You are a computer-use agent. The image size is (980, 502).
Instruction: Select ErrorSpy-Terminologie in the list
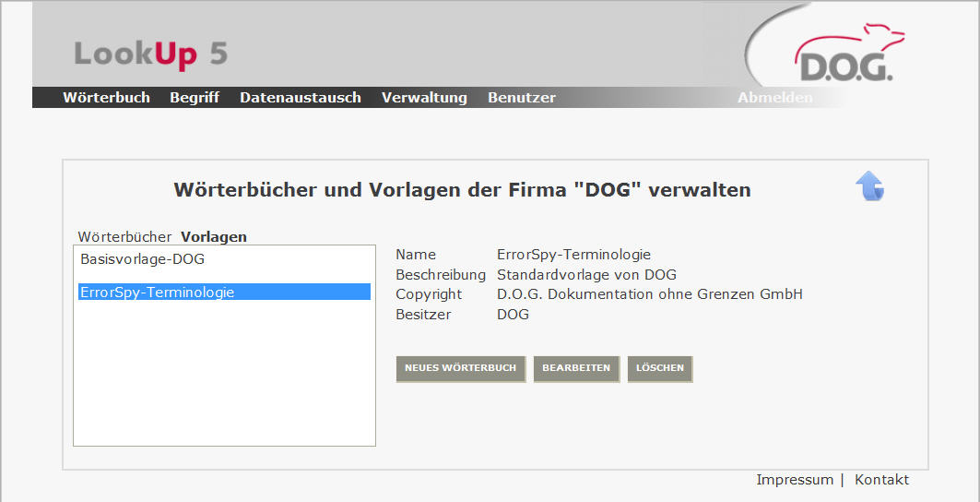[x=224, y=292]
